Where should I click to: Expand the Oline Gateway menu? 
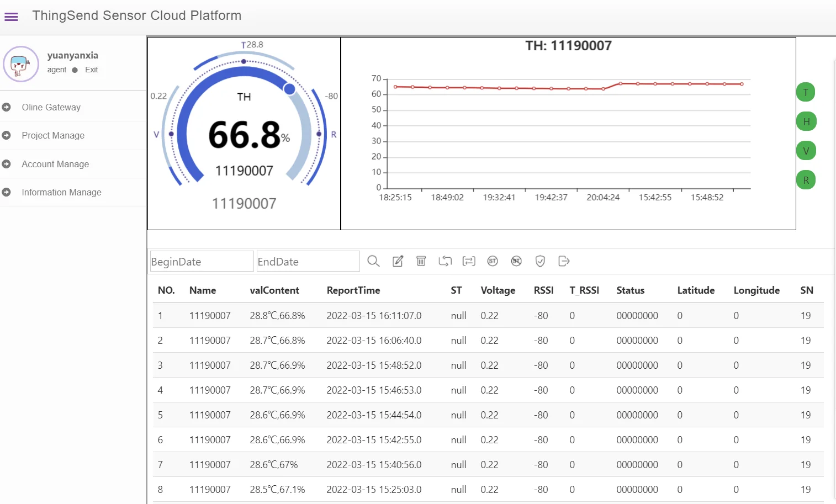point(51,107)
